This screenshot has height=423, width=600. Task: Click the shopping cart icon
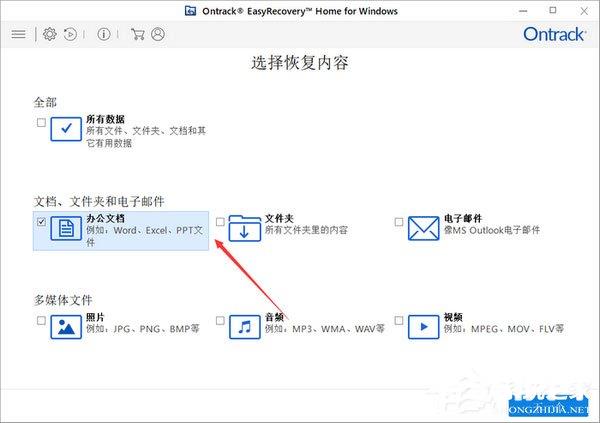(138, 34)
